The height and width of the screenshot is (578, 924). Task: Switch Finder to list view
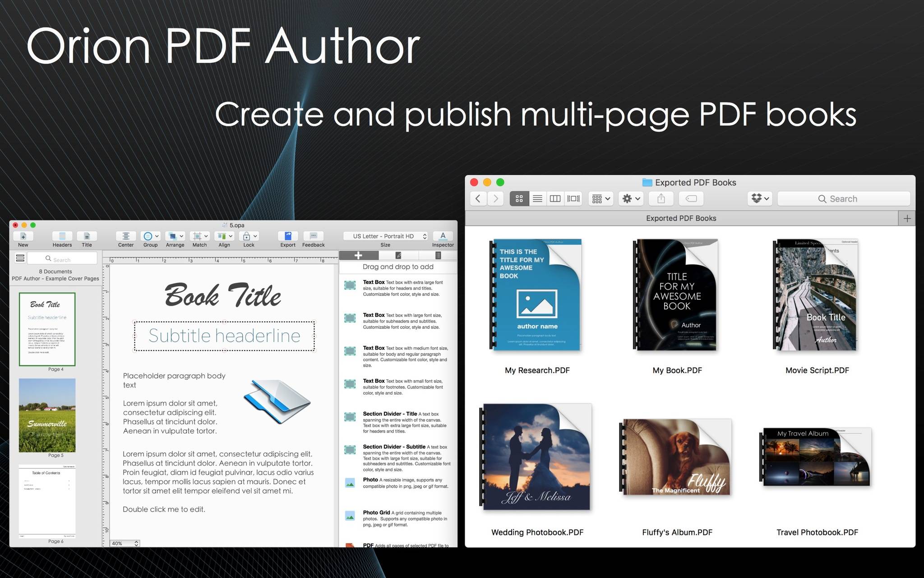point(537,199)
